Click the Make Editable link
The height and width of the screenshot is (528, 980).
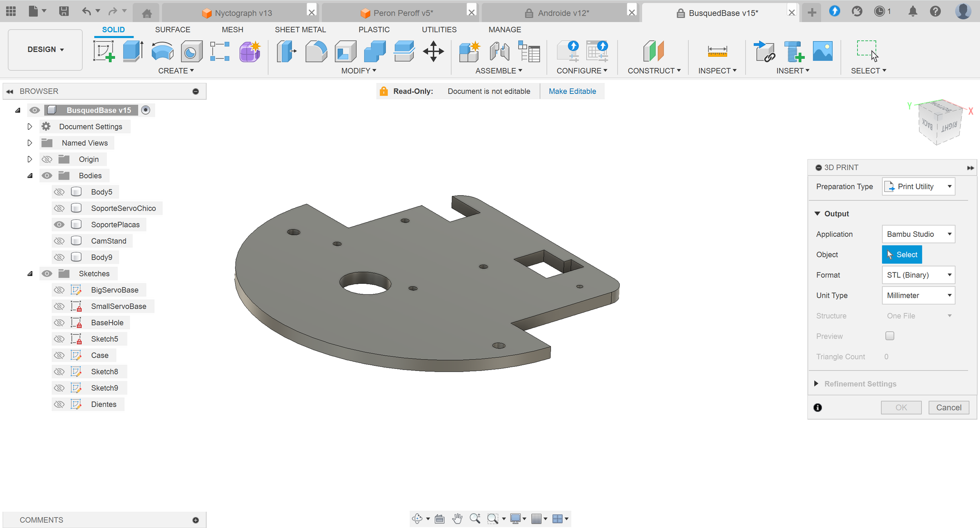point(572,91)
